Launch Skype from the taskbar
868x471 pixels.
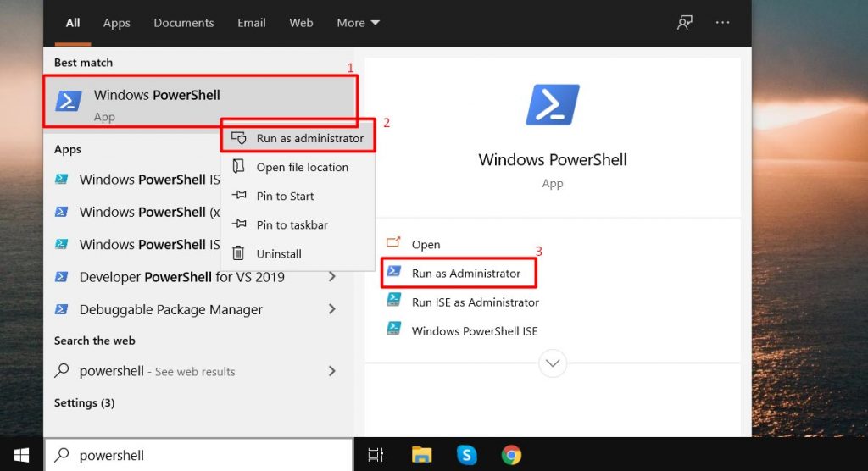click(x=466, y=455)
